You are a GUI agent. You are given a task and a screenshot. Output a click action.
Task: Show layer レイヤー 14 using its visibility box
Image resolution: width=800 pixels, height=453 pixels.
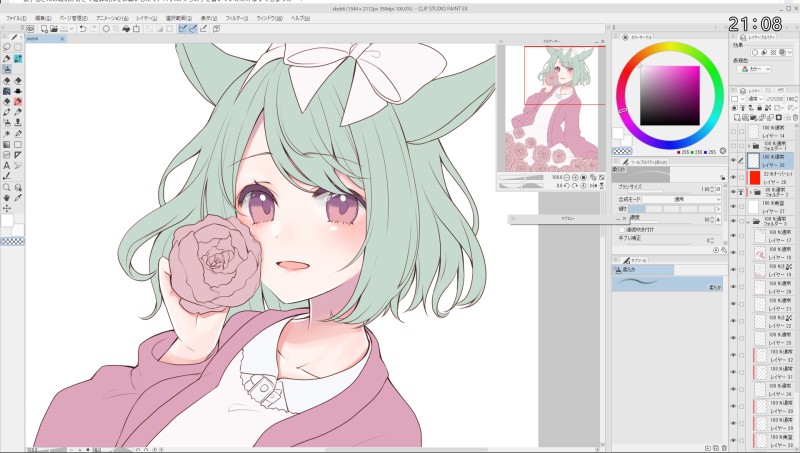[x=734, y=132]
